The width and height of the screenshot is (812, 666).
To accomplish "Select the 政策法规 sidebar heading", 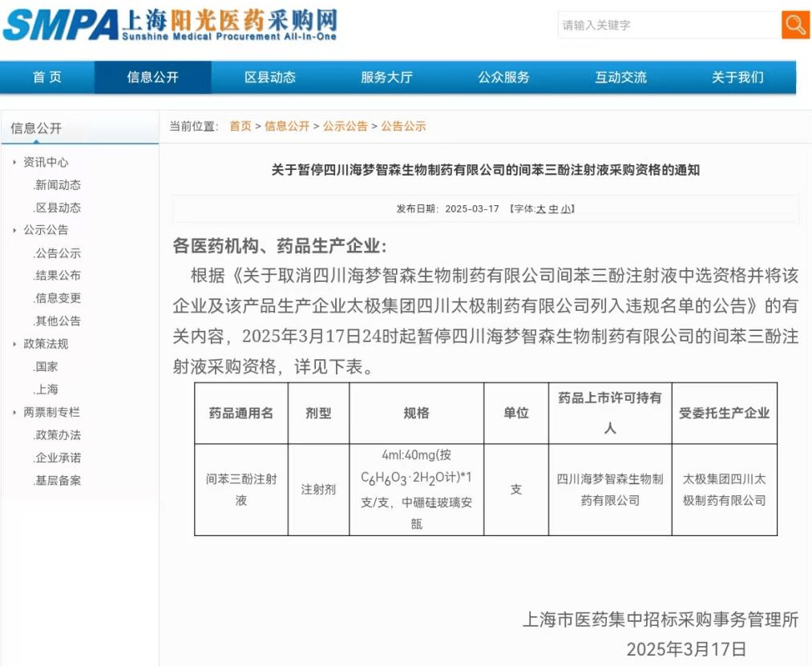I will coord(46,344).
